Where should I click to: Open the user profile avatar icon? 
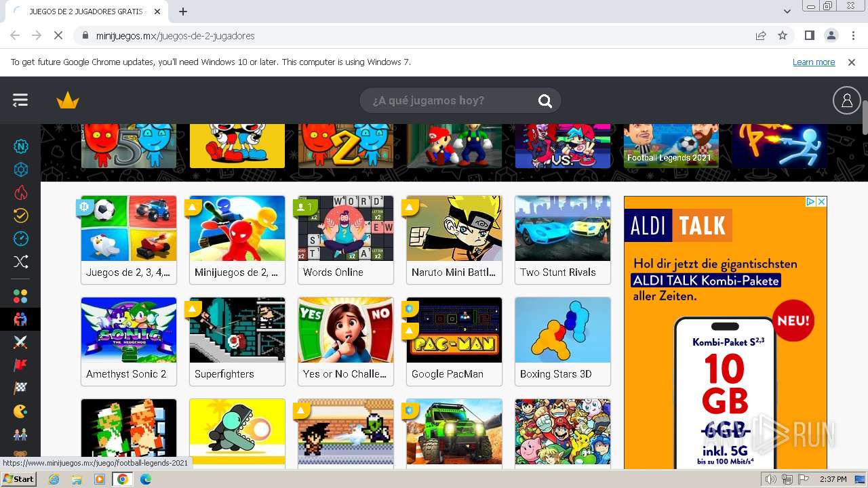tap(846, 100)
